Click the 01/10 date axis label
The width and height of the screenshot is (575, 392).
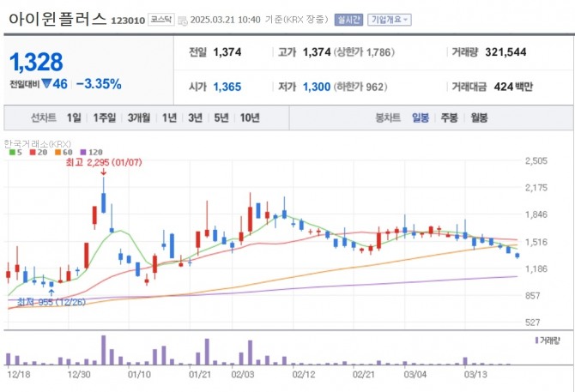[139, 375]
